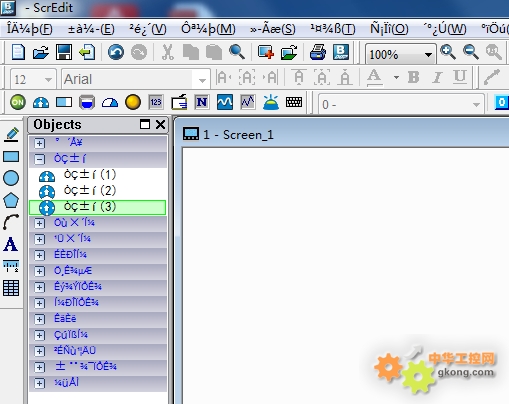The image size is (509, 404).
Task: Collapse the expanded meter category in Objects
Action: (39, 159)
